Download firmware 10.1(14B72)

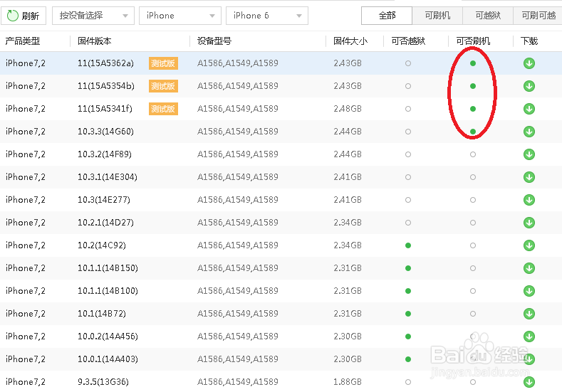click(529, 314)
